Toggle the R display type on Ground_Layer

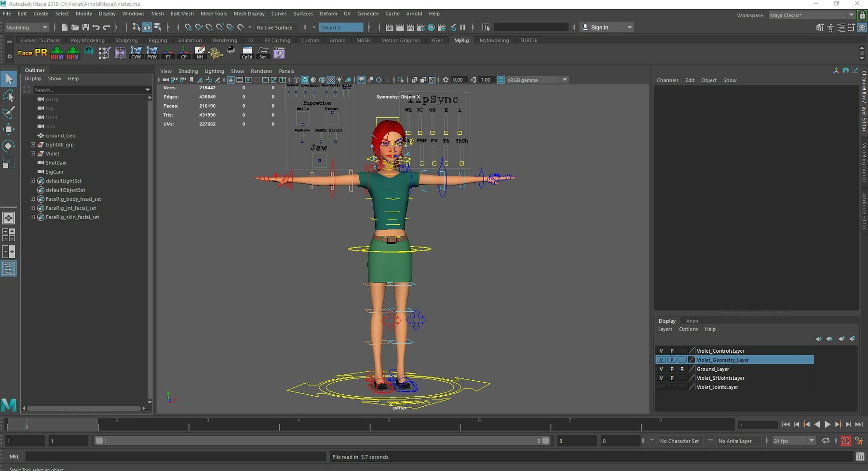click(x=682, y=369)
